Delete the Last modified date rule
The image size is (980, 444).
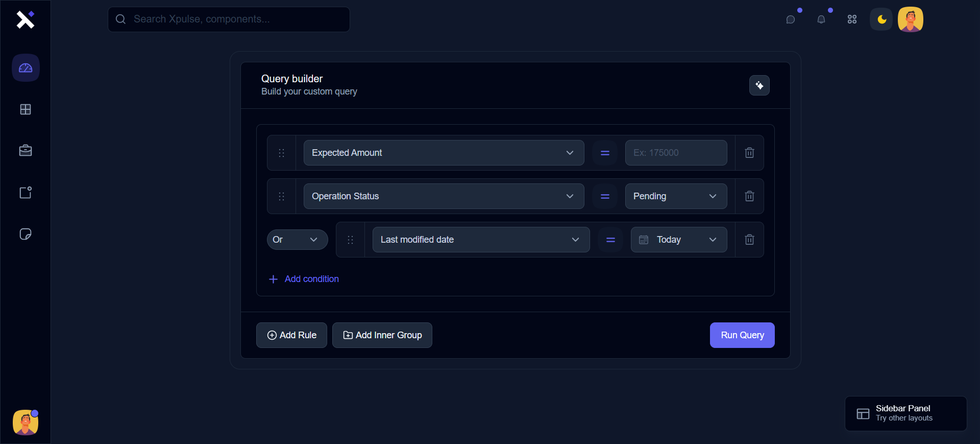(x=749, y=240)
